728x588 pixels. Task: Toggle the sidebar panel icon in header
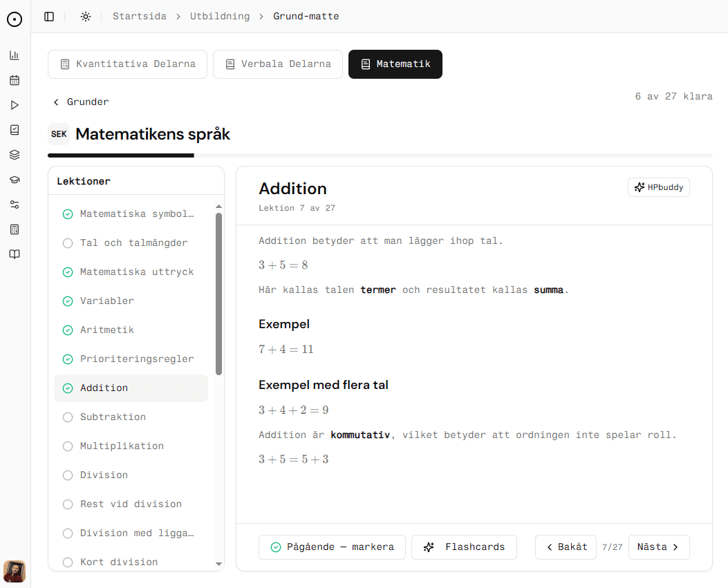(x=49, y=17)
